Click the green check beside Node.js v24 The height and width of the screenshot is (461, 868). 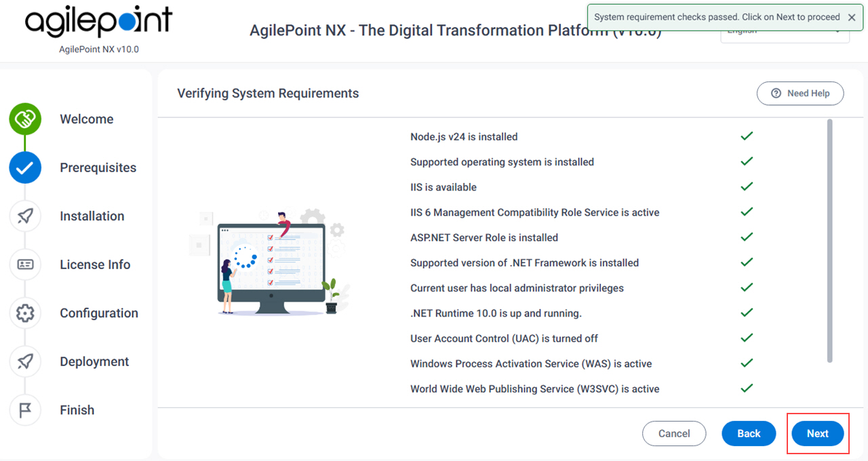coord(747,136)
